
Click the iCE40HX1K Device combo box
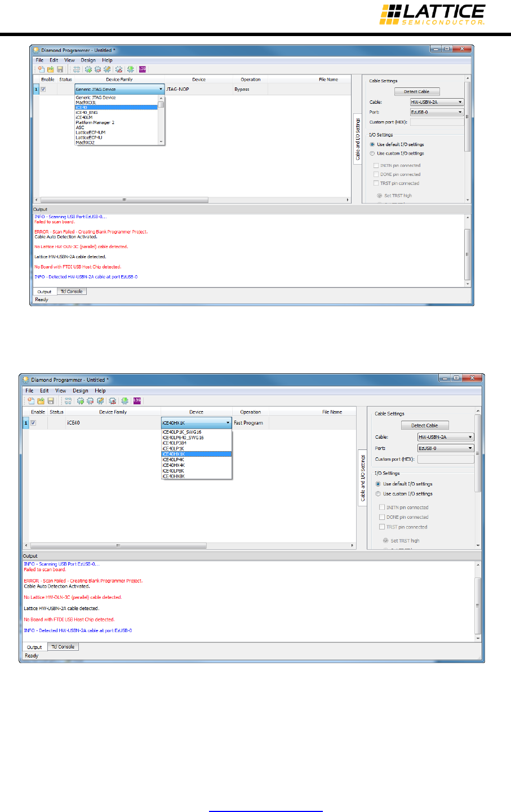pyautogui.click(x=196, y=423)
